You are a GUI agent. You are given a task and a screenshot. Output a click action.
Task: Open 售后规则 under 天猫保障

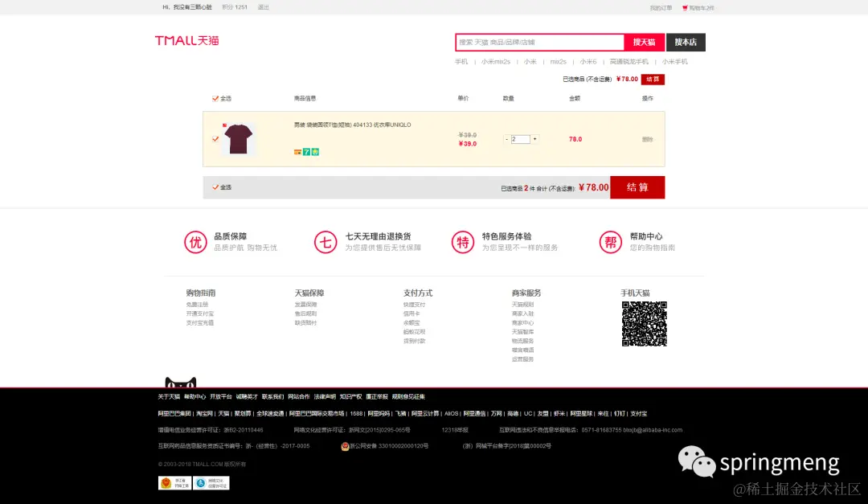pyautogui.click(x=305, y=313)
